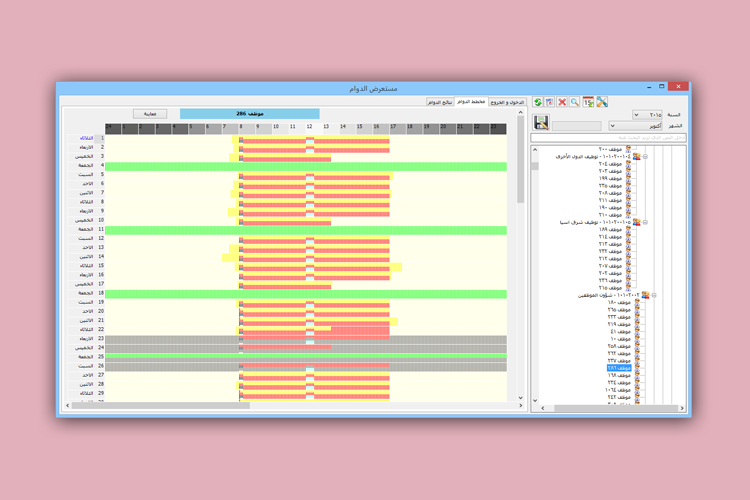
Task: Click the person icon next to موظف ٢٨٦
Action: coord(637,368)
